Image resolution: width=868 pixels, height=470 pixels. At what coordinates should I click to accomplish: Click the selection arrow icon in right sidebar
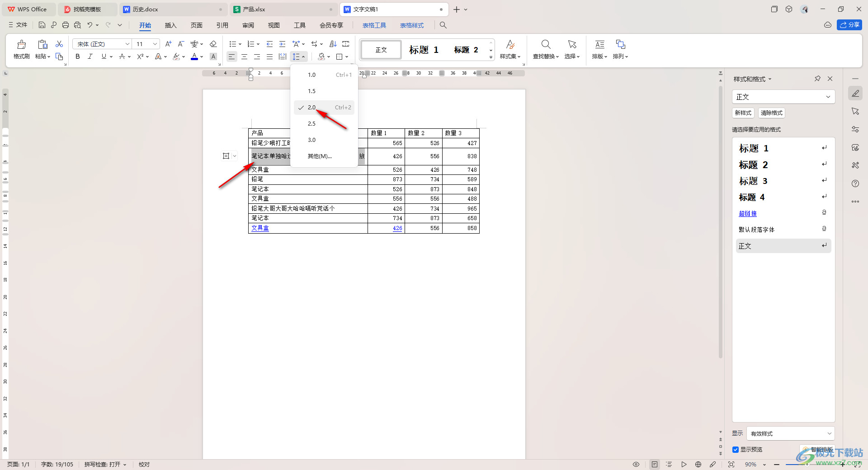tap(855, 111)
